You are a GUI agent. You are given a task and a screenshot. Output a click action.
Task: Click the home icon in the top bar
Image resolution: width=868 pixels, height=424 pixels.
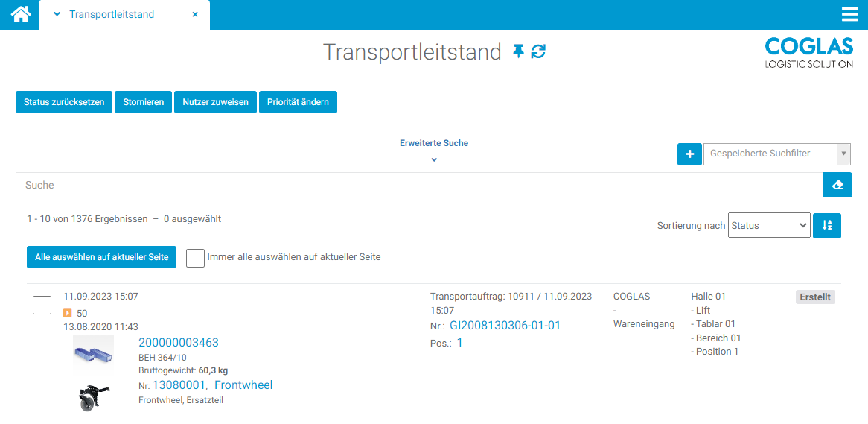point(20,14)
